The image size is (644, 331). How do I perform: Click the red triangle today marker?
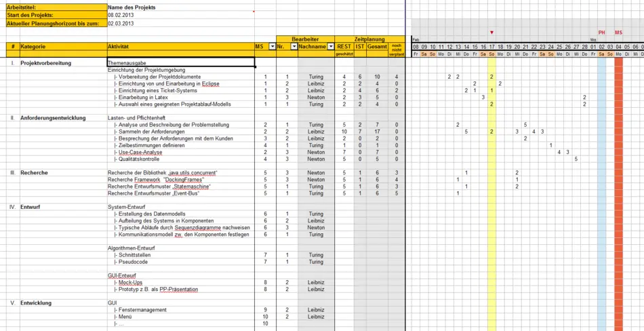[x=491, y=33]
